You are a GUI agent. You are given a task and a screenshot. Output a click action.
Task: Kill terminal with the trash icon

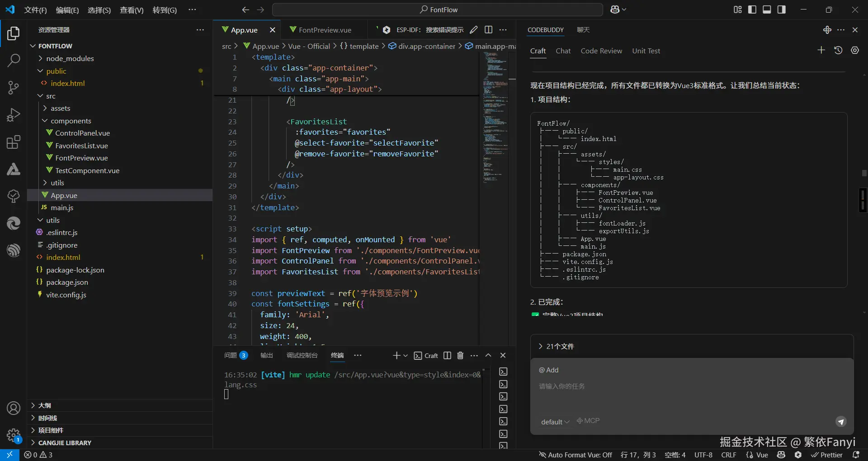[x=460, y=356]
